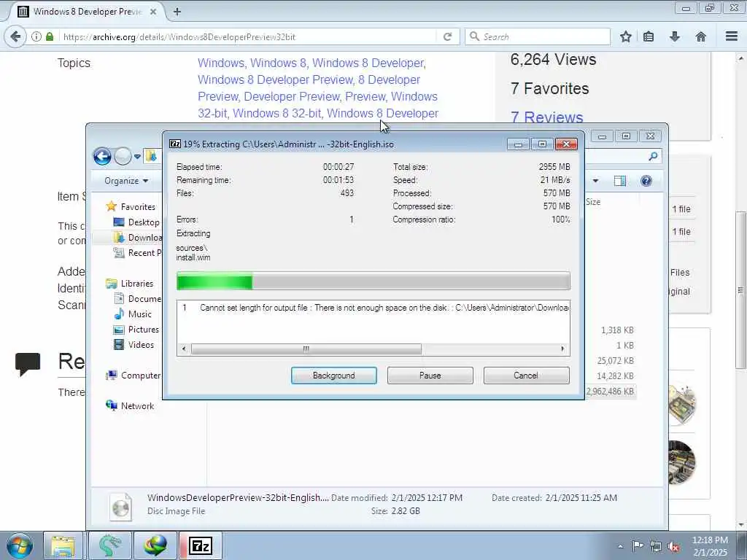The image size is (747, 560).
Task: Click Explorer search magnifier icon
Action: 653,156
